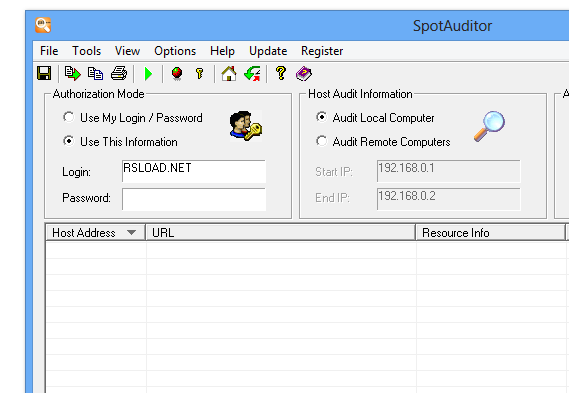Start the audit with the green play icon

coord(148,74)
